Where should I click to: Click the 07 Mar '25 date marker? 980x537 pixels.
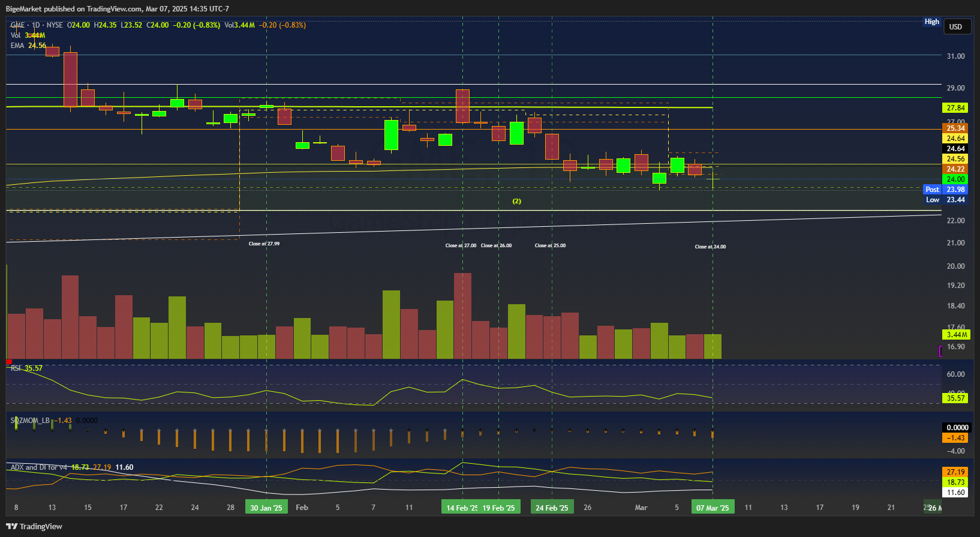[x=713, y=508]
